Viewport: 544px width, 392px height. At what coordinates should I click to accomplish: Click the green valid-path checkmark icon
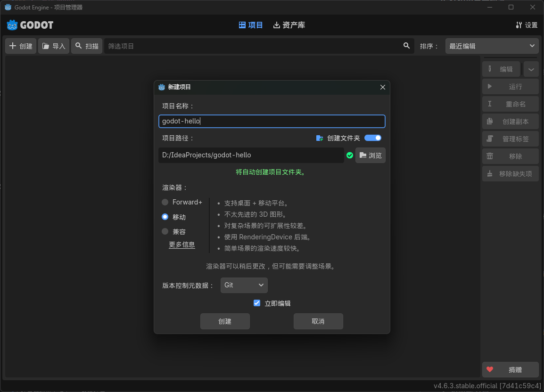tap(350, 155)
